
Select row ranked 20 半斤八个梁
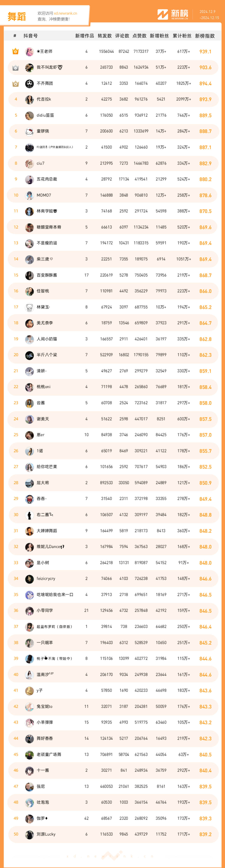pyautogui.click(x=113, y=355)
